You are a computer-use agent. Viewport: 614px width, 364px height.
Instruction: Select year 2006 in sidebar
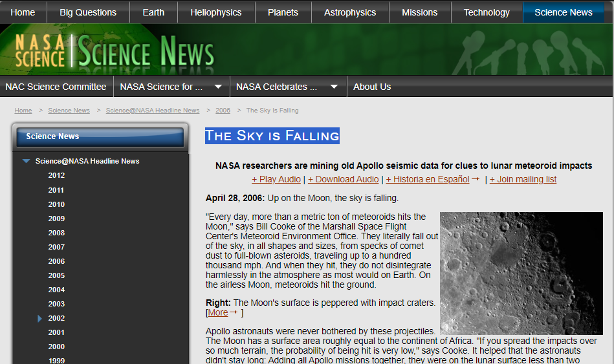click(56, 261)
